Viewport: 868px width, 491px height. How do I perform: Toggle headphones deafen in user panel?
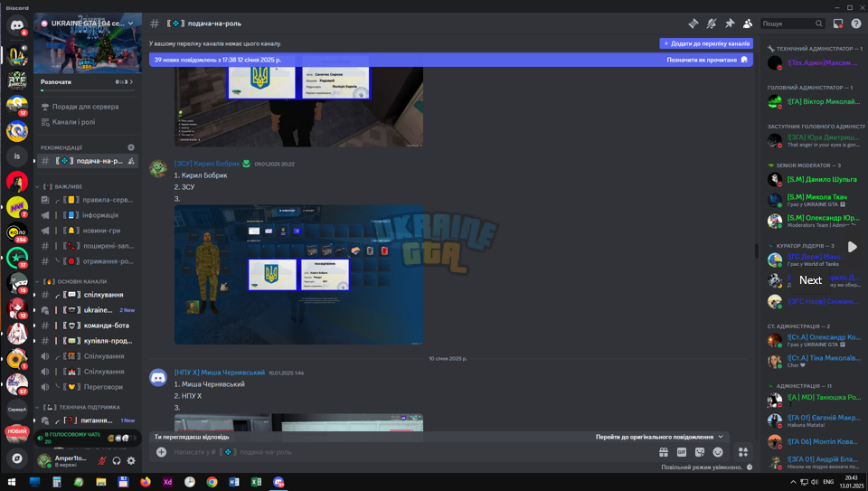pyautogui.click(x=117, y=460)
